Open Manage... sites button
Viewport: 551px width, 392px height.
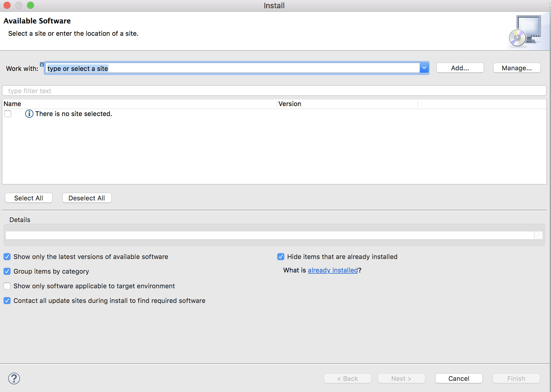tap(516, 68)
